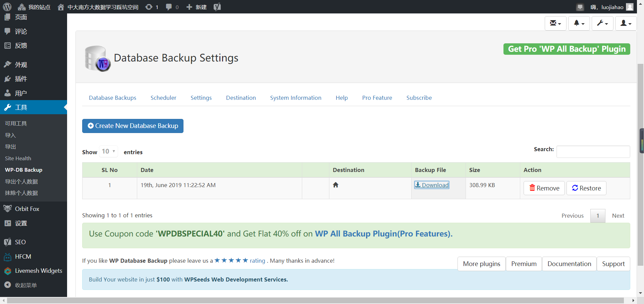Click Support button
Viewport: 644px width, 304px height.
[613, 264]
